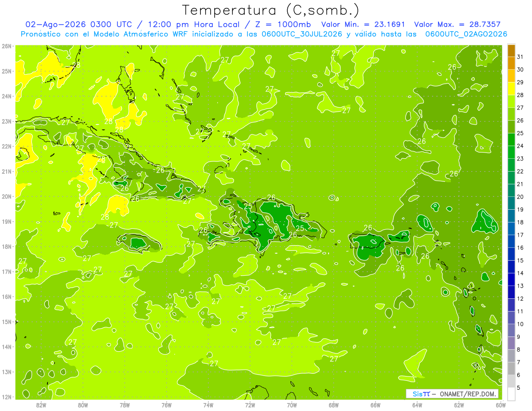Click the 70W longitude axis label
Screen dimensions: 532x411
[x=292, y=405]
